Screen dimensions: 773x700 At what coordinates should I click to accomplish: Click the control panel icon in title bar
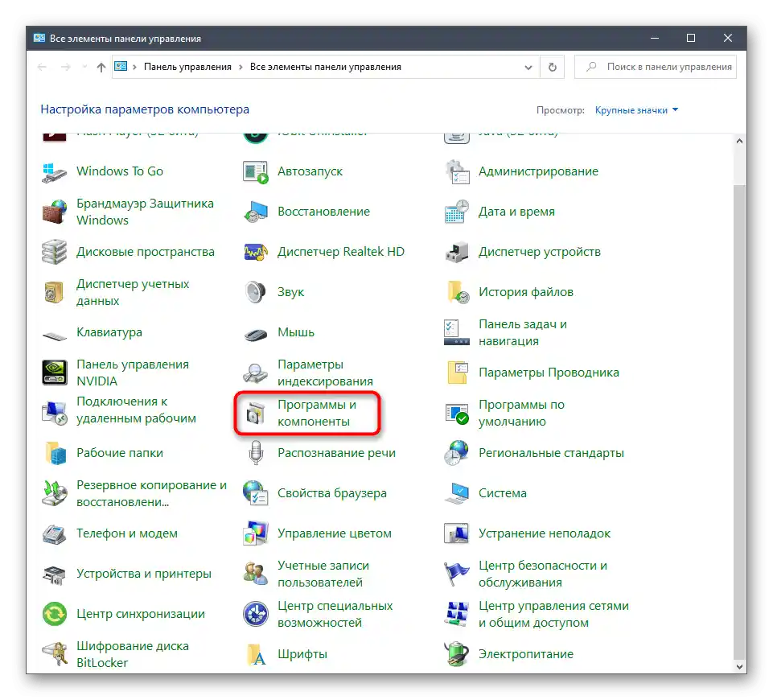tap(39, 39)
